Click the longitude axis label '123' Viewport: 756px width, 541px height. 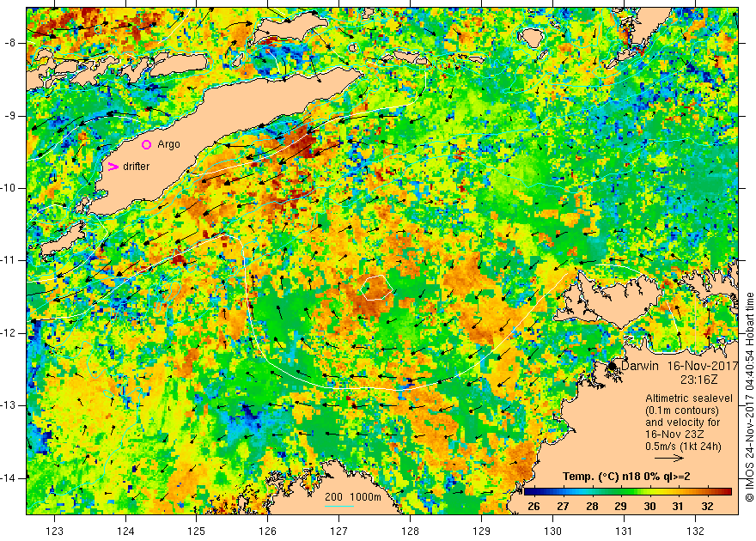[54, 532]
